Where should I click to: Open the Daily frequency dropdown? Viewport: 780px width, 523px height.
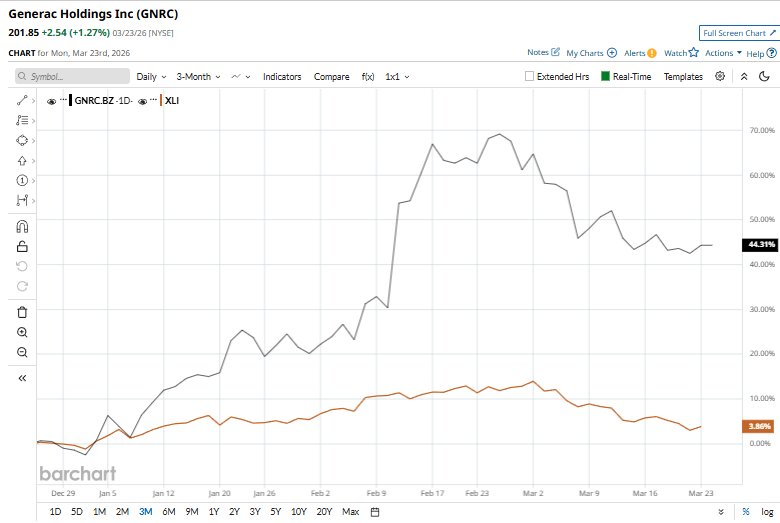[151, 77]
